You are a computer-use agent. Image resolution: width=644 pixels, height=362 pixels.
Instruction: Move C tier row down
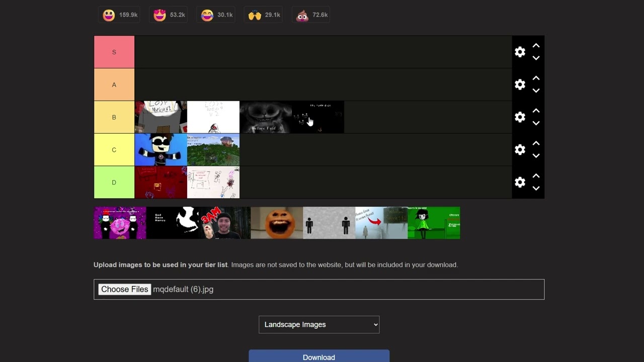(x=536, y=156)
